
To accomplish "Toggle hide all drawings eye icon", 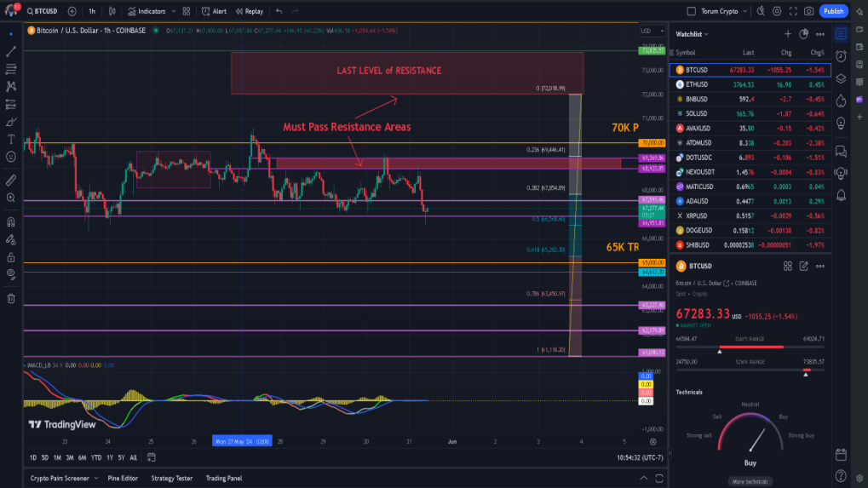I will pos(11,274).
